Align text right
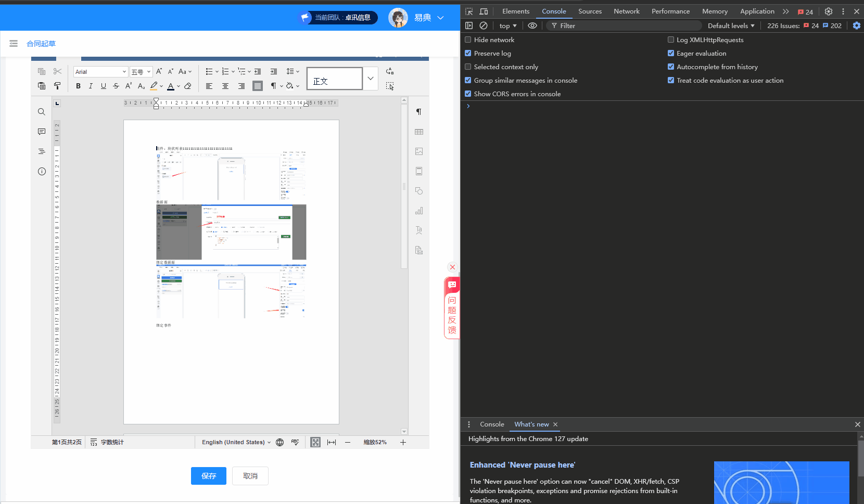This screenshot has height=504, width=864. tap(242, 86)
